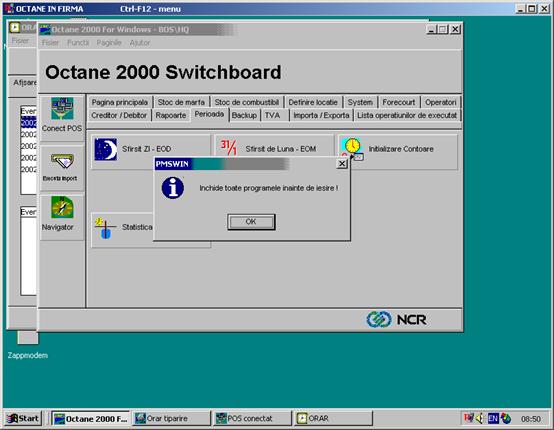This screenshot has width=554, height=430.
Task: Click the ORAR window title icon
Action: pyautogui.click(x=14, y=27)
